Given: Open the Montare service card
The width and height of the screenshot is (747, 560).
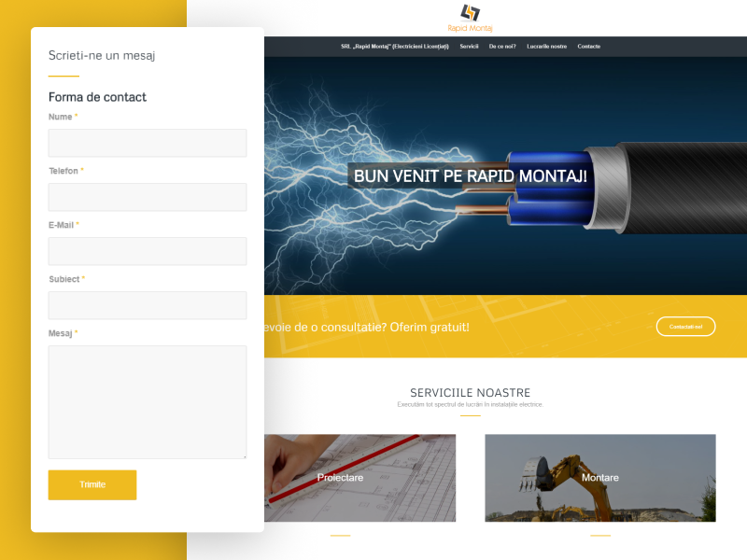Looking at the screenshot, I should click(600, 478).
